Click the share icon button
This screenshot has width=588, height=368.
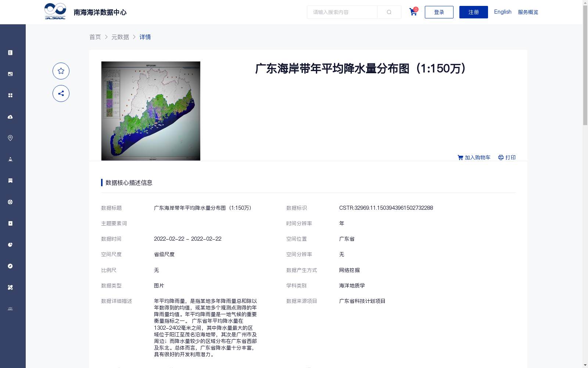(61, 93)
